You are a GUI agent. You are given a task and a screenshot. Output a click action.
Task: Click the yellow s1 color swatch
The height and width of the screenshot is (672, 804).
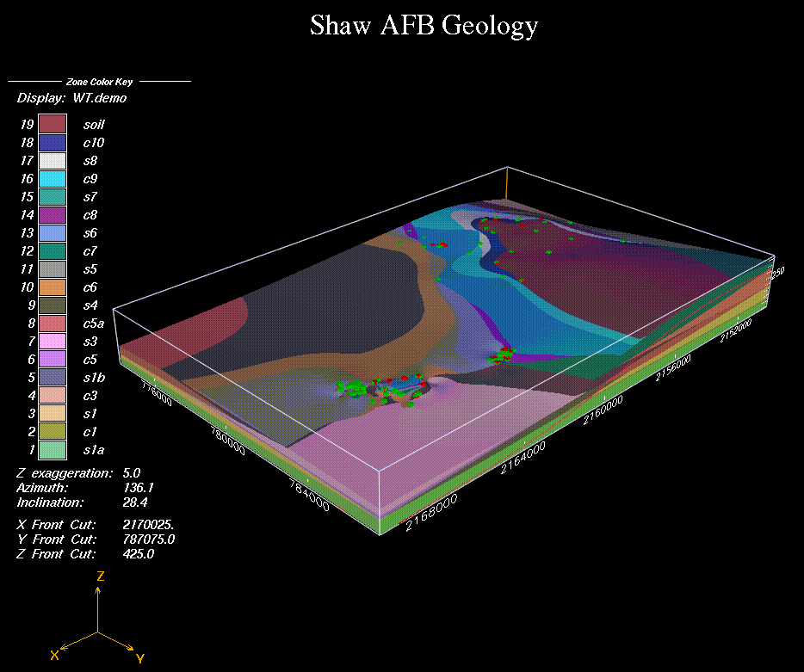point(53,414)
